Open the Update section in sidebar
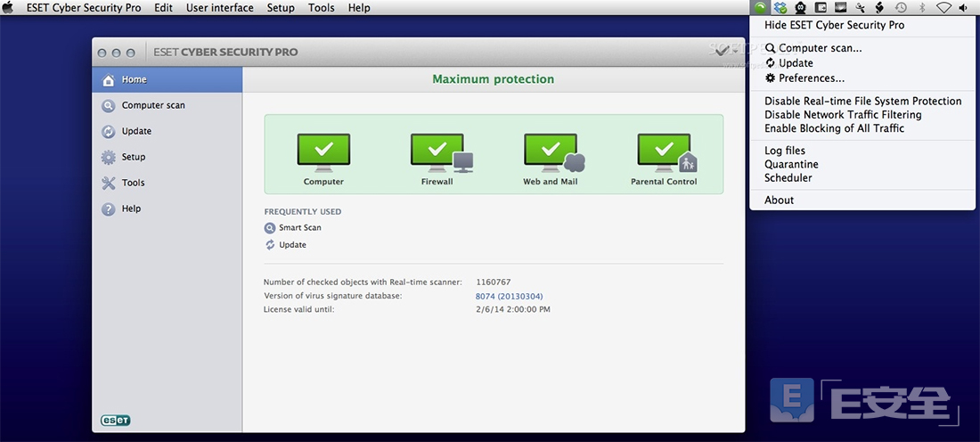This screenshot has width=980, height=442. (167, 131)
